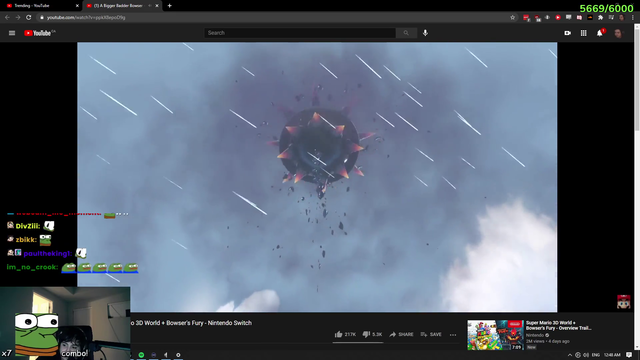640x360 pixels.
Task: Open Super Mario 3D World Overview Trailer title
Action: click(558, 325)
